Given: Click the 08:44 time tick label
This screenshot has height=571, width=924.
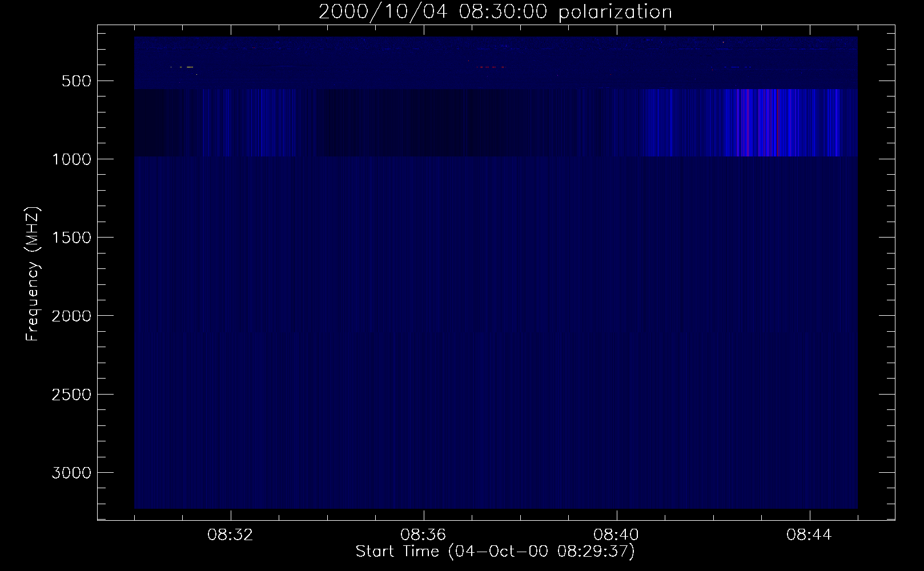Looking at the screenshot, I should 810,536.
